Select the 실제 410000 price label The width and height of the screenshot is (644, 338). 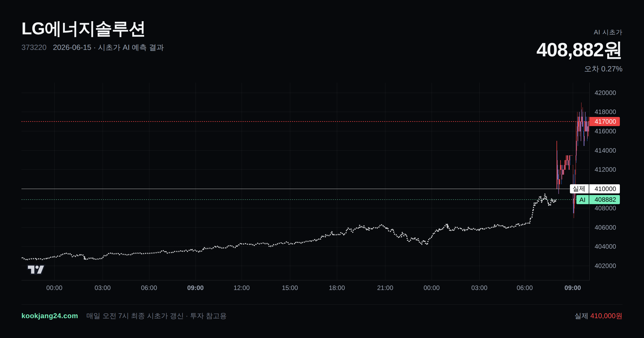[595, 189]
